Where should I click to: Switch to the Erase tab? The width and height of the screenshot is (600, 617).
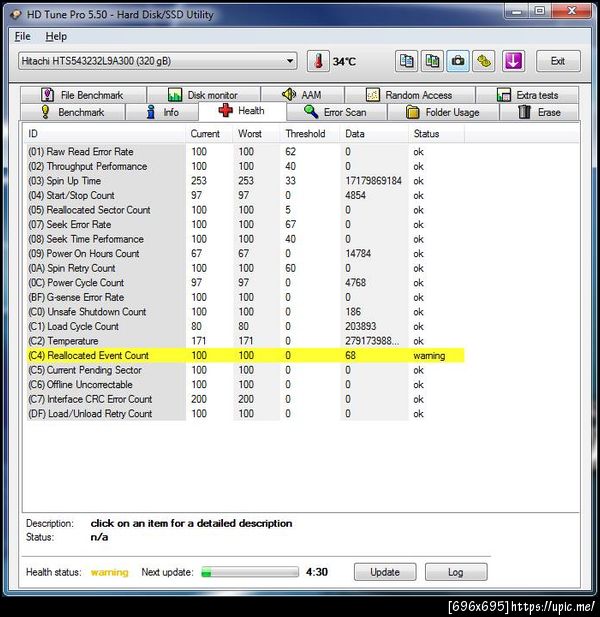pos(539,112)
